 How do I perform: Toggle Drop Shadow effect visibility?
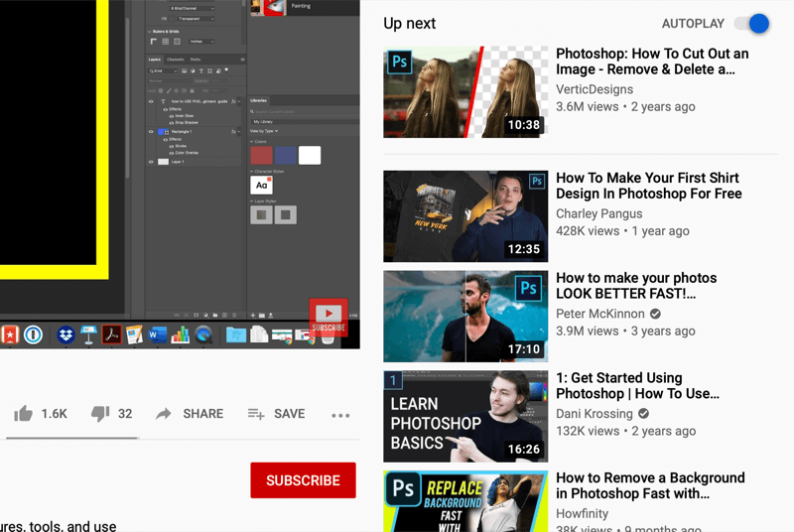[x=171, y=123]
